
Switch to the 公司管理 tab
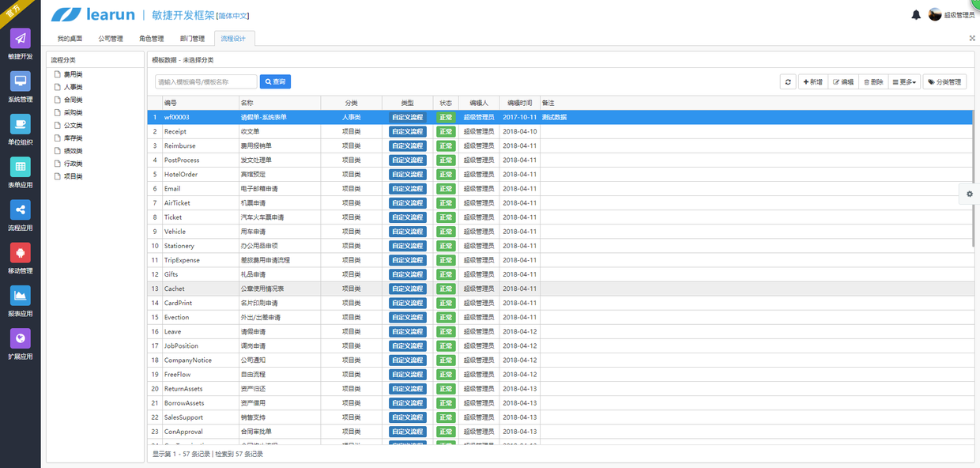pos(111,38)
